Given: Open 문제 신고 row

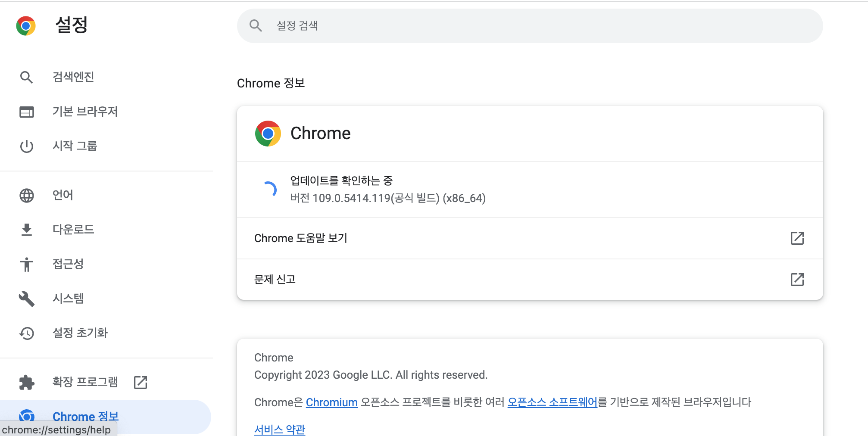Looking at the screenshot, I should pyautogui.click(x=530, y=280).
